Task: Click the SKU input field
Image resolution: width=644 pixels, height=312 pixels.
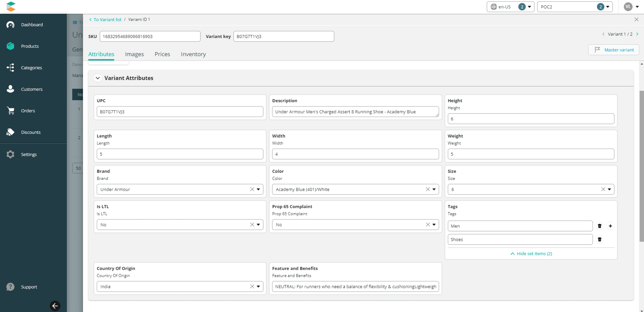Action: (150, 36)
